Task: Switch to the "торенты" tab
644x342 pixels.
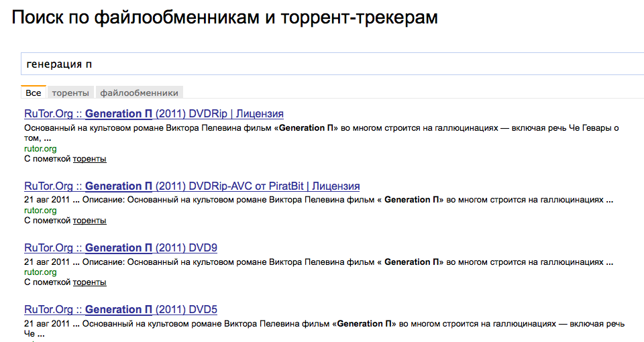Action: [70, 93]
